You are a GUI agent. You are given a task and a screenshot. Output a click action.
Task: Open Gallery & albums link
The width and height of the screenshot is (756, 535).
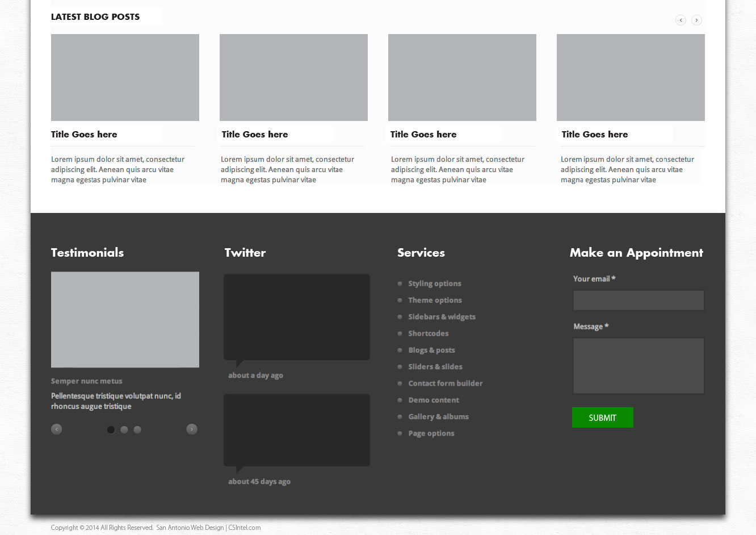tap(438, 417)
